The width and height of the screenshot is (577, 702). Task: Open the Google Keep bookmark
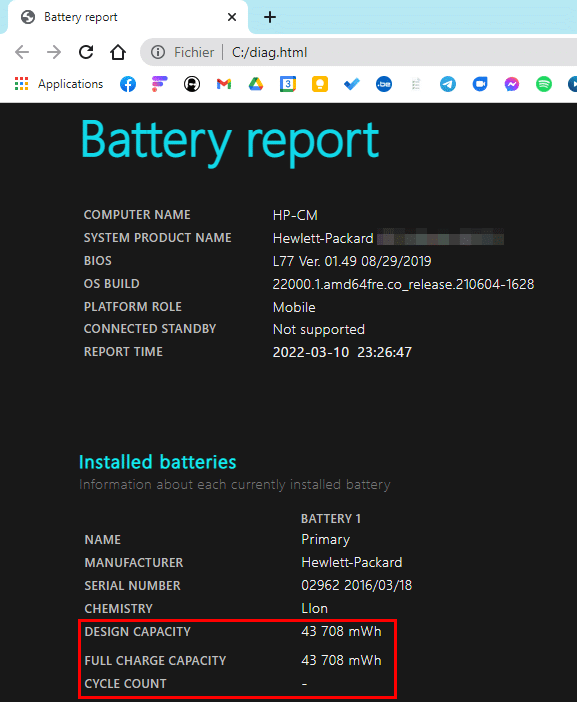[x=320, y=84]
